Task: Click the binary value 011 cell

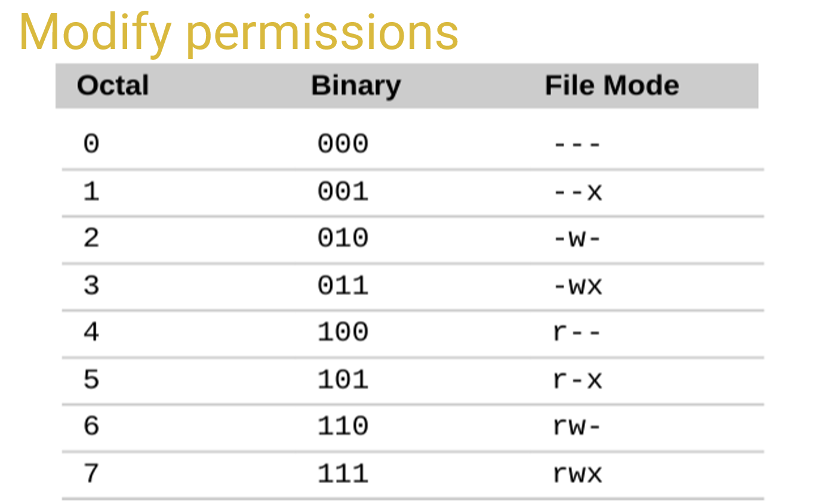Action: 343,285
